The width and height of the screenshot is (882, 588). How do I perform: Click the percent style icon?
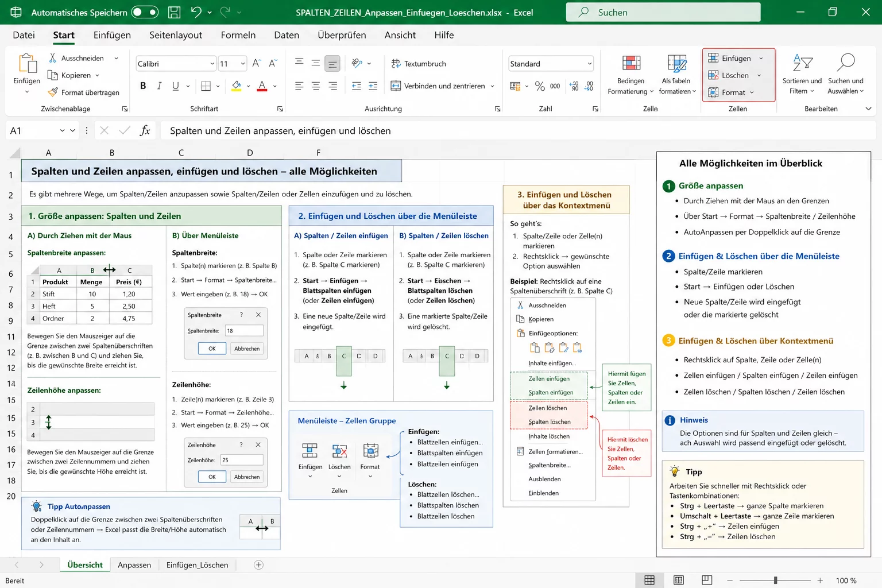pyautogui.click(x=540, y=86)
